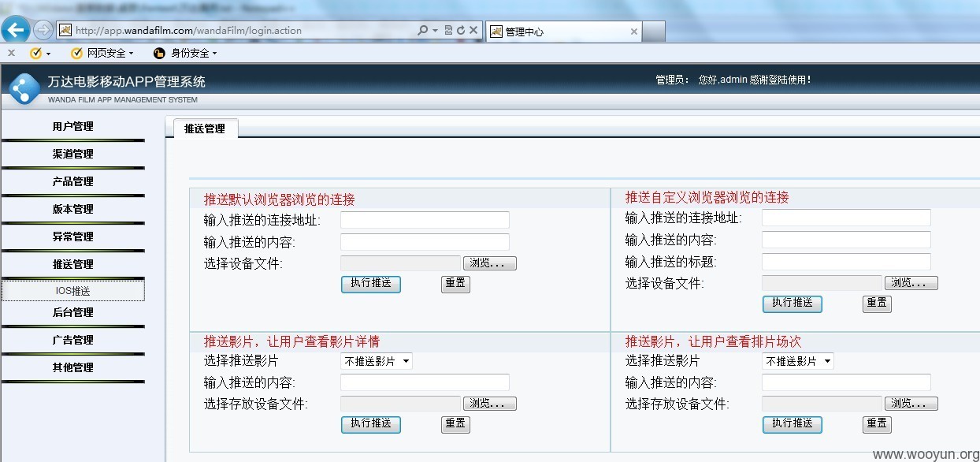
Task: Click the compatibility view icon in address bar
Action: click(x=448, y=31)
